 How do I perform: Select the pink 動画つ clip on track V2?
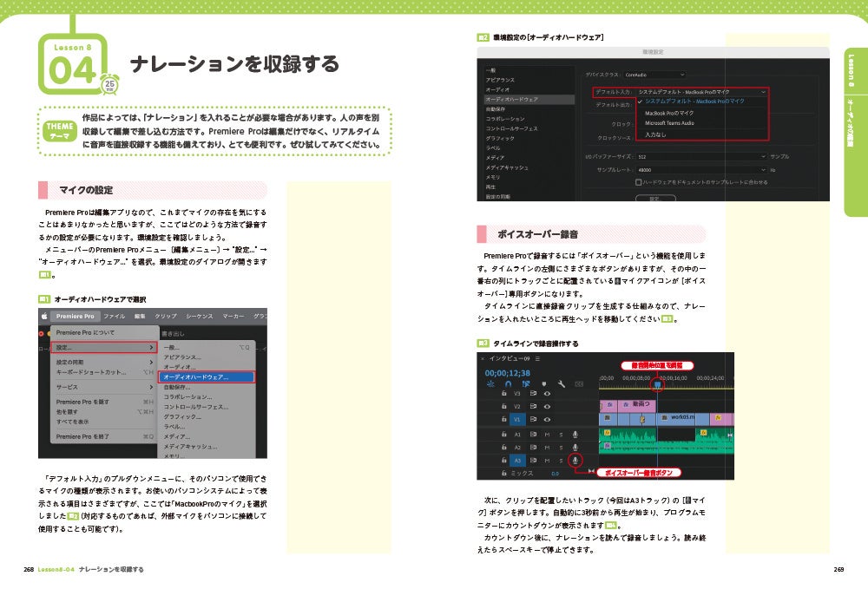pos(636,405)
